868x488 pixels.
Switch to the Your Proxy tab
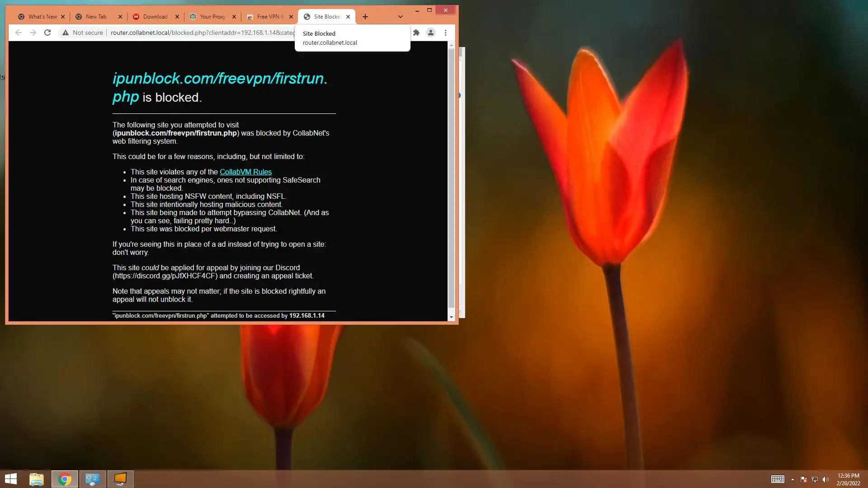click(212, 17)
